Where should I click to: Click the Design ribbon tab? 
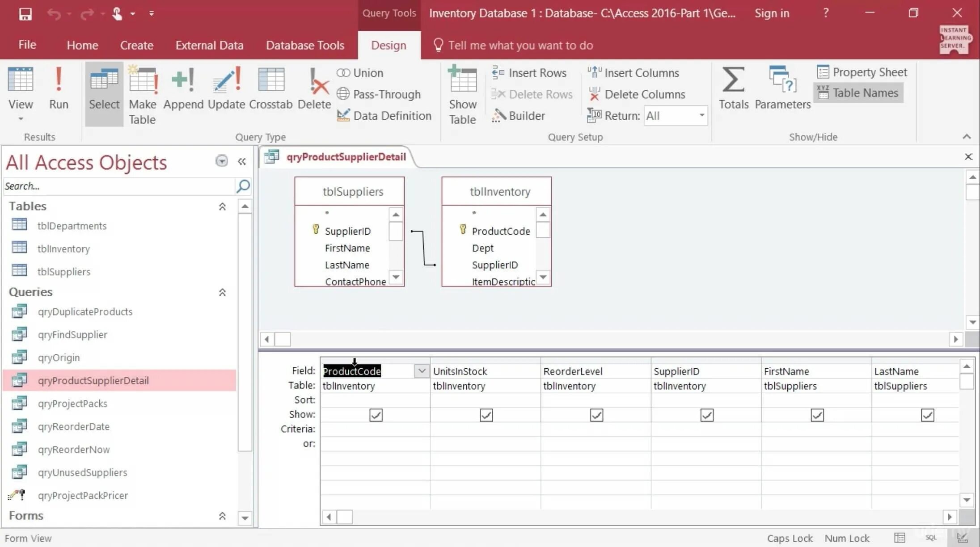pos(389,45)
